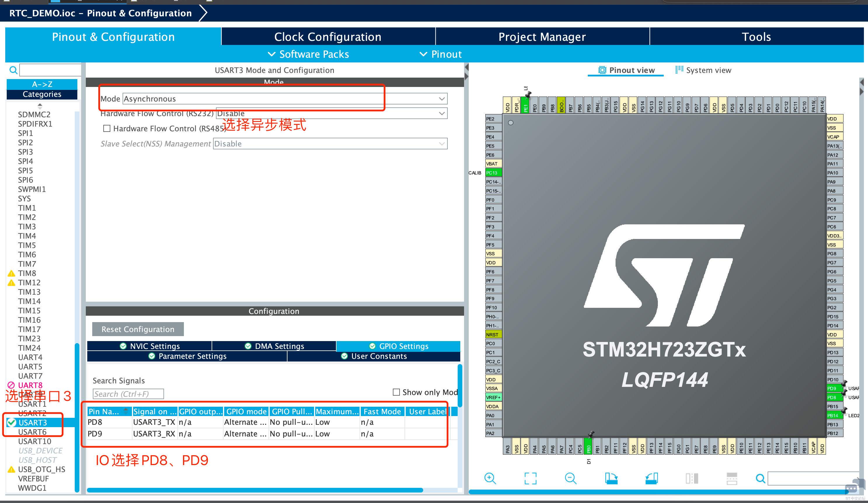Open the USART3 Mode dropdown
This screenshot has height=503, width=868.
pyautogui.click(x=285, y=99)
